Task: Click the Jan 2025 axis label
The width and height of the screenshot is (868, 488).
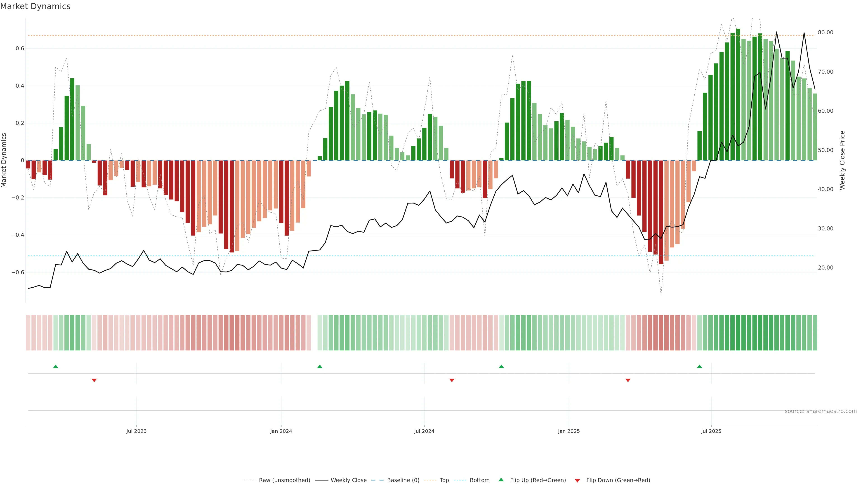Action: coord(568,431)
